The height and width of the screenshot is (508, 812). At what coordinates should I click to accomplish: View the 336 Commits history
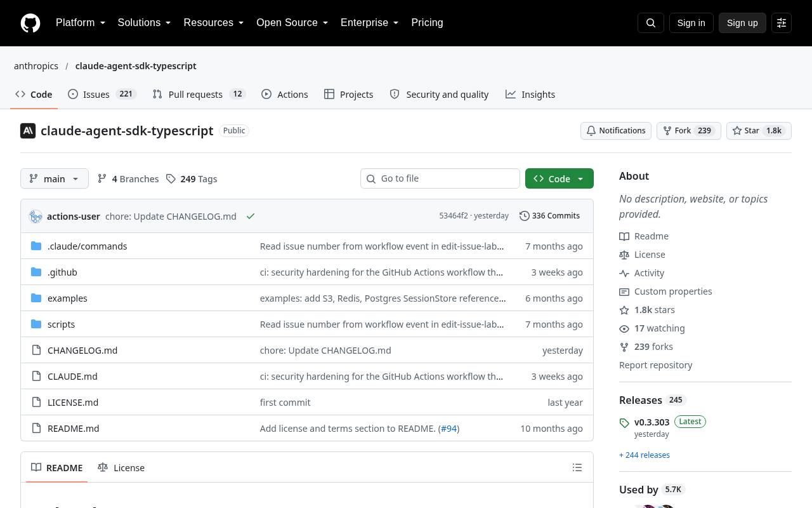549,216
